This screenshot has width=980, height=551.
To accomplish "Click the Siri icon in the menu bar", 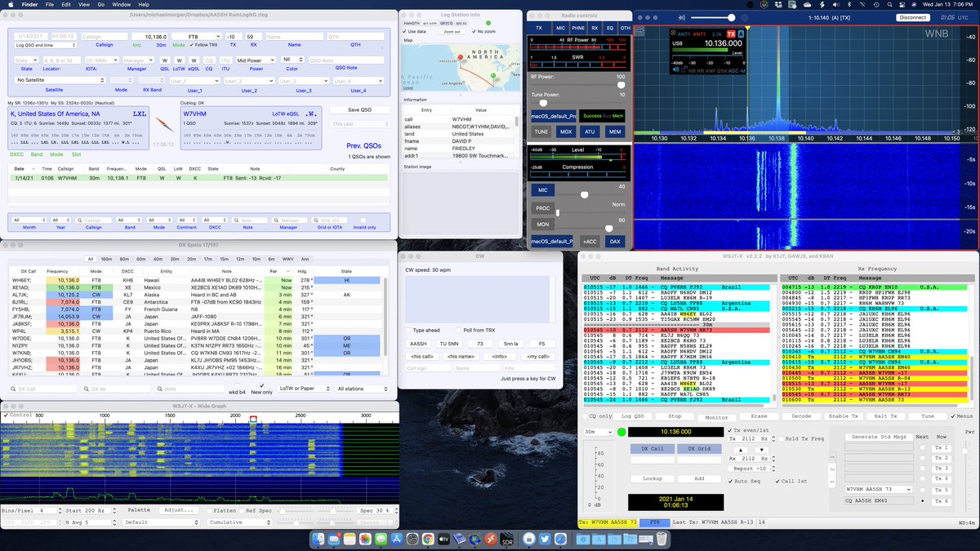I will [913, 4].
